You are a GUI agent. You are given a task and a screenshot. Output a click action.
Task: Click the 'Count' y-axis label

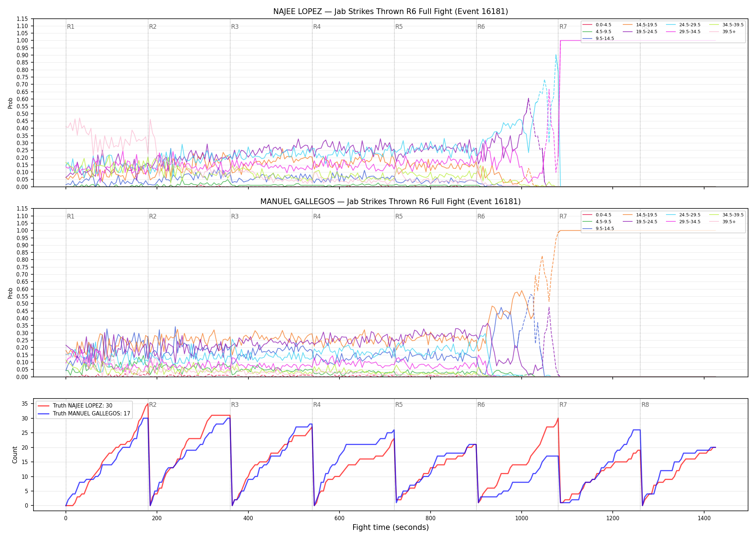pyautogui.click(x=15, y=455)
